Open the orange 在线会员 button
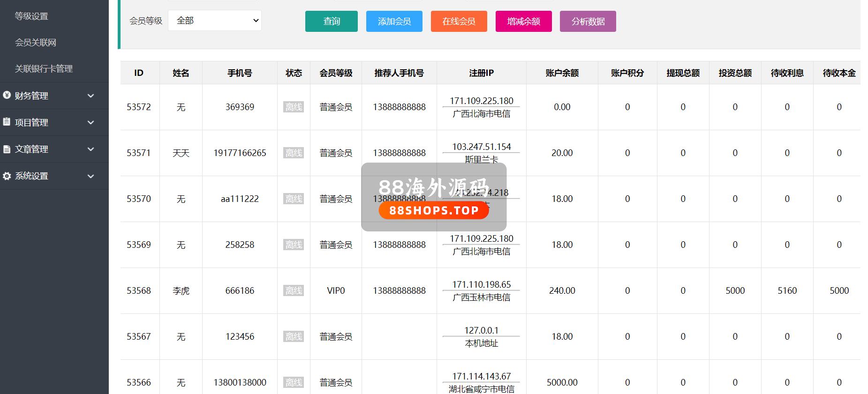The image size is (868, 394). click(459, 22)
